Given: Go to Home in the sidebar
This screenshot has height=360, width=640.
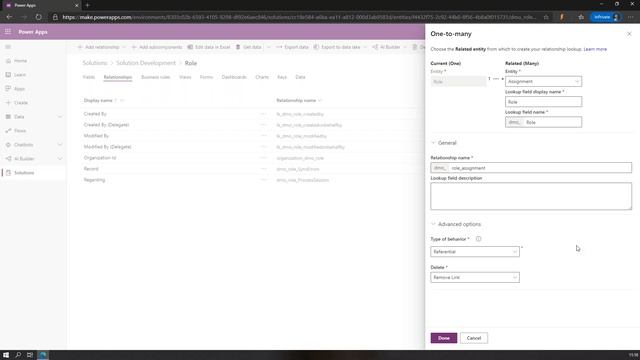Looking at the screenshot, I should point(20,61).
